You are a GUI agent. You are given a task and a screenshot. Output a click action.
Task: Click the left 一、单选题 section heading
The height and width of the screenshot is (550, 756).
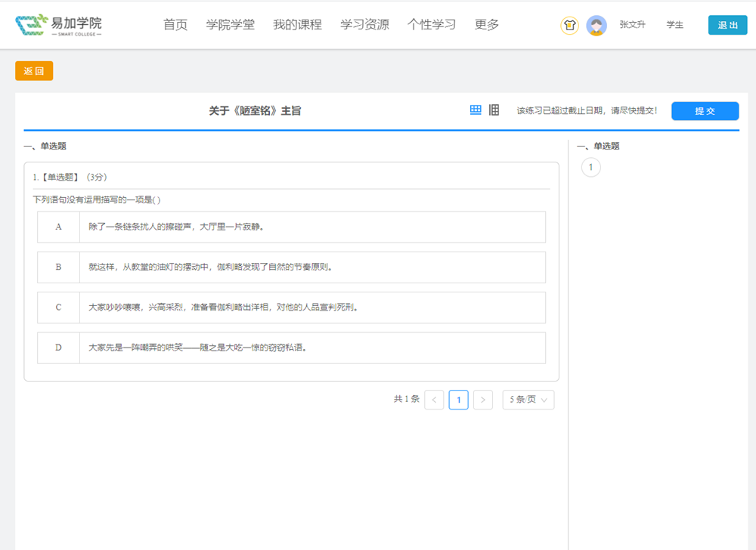(x=45, y=146)
